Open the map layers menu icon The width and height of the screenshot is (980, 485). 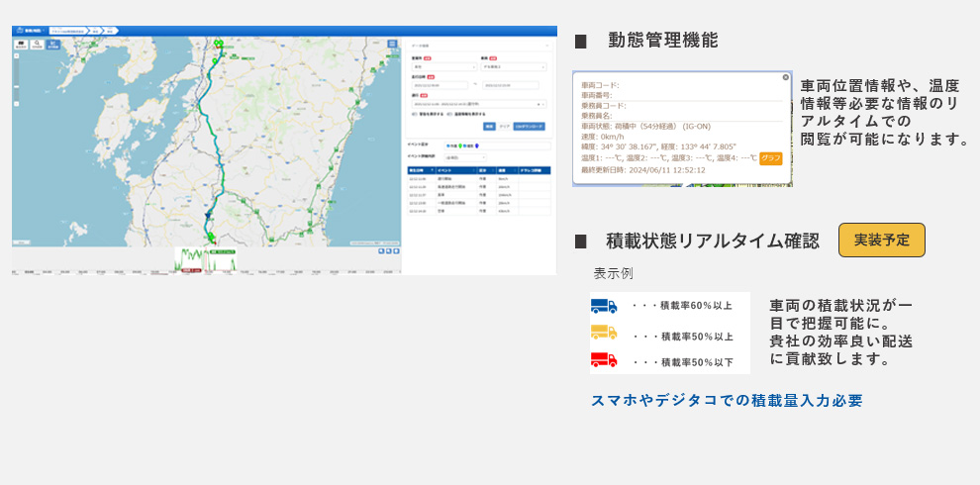coord(393,45)
